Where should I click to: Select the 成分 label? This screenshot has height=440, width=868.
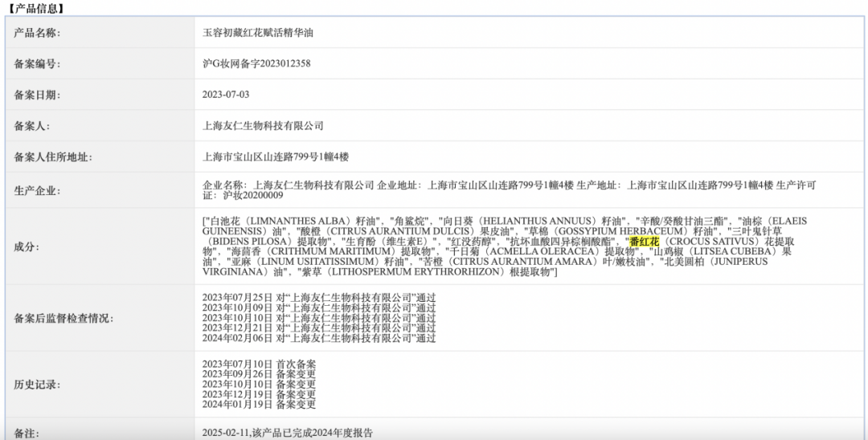pyautogui.click(x=27, y=247)
